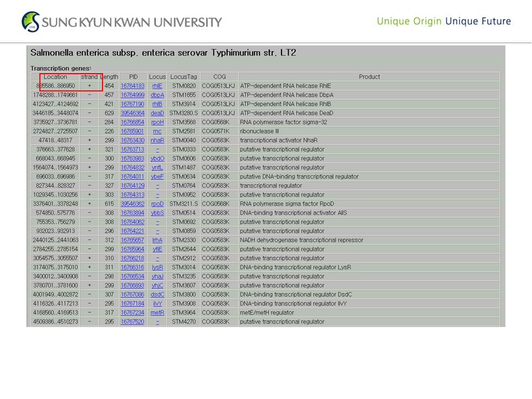Open PID link 16764011
532x399 pixels.
pos(132,177)
